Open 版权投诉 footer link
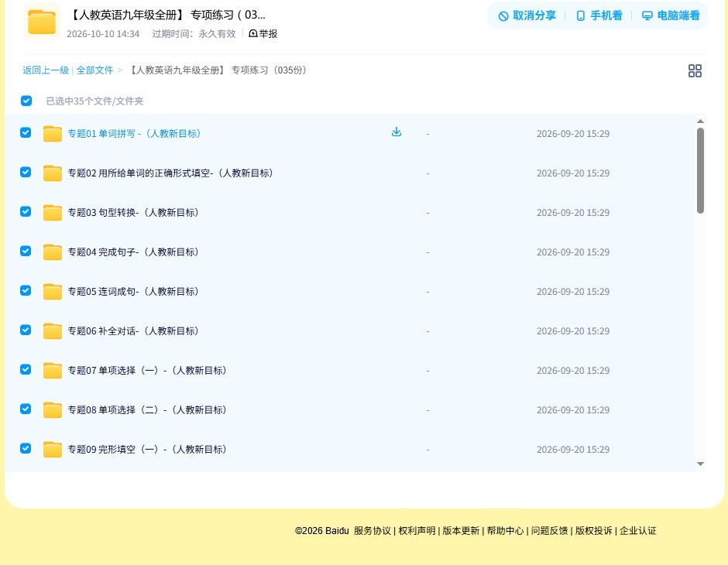728x565 pixels. click(593, 531)
